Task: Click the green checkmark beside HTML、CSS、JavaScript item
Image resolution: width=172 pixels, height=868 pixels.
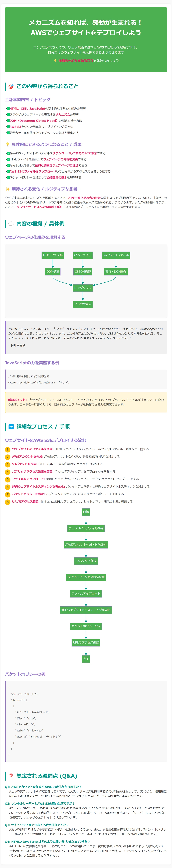Action: click(x=8, y=109)
